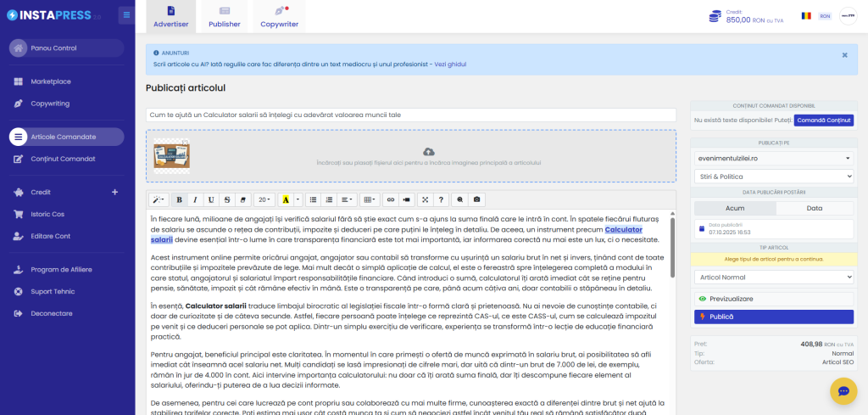The image size is (868, 415).
Task: Click the underline formatting icon
Action: 211,199
